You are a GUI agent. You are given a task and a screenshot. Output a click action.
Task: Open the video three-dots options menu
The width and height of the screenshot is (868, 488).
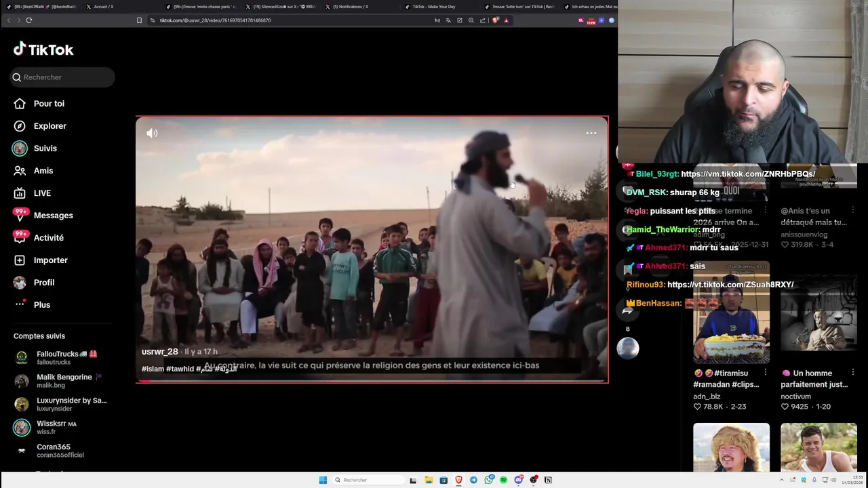[x=591, y=134]
